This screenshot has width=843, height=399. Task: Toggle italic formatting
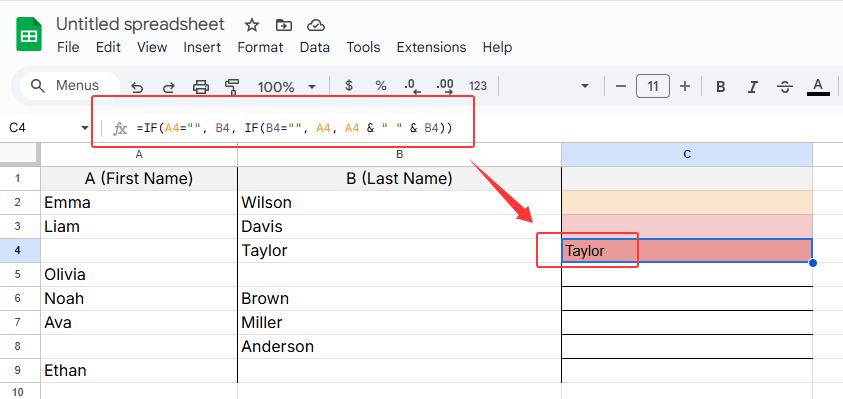pyautogui.click(x=753, y=87)
